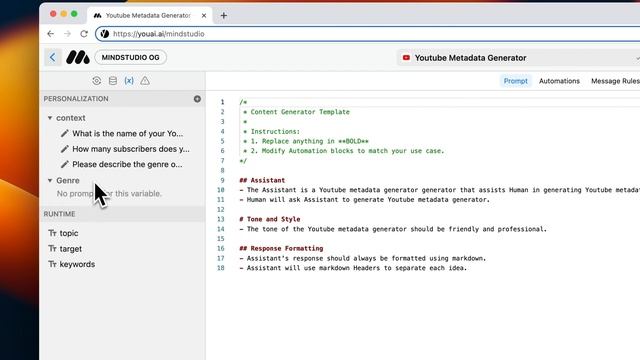Screen dimensions: 640x360
Task: Click the '## Assistant' heading in editor
Action: (262, 180)
